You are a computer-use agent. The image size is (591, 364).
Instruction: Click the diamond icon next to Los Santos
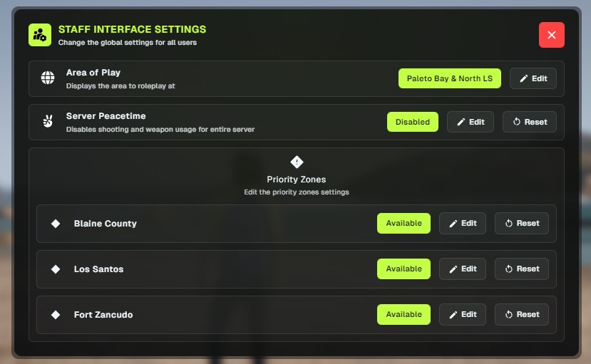pos(56,269)
